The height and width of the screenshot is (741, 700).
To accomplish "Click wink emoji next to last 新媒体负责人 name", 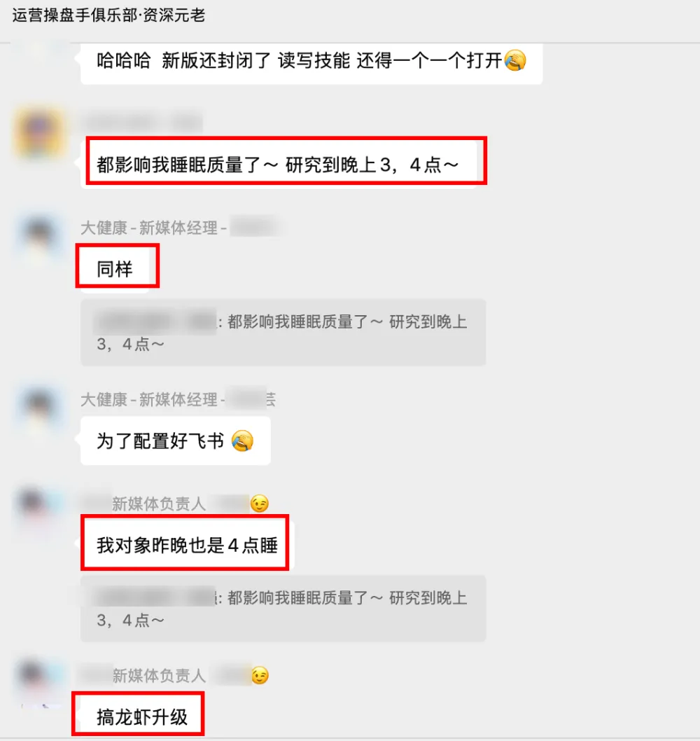I will pyautogui.click(x=260, y=675).
